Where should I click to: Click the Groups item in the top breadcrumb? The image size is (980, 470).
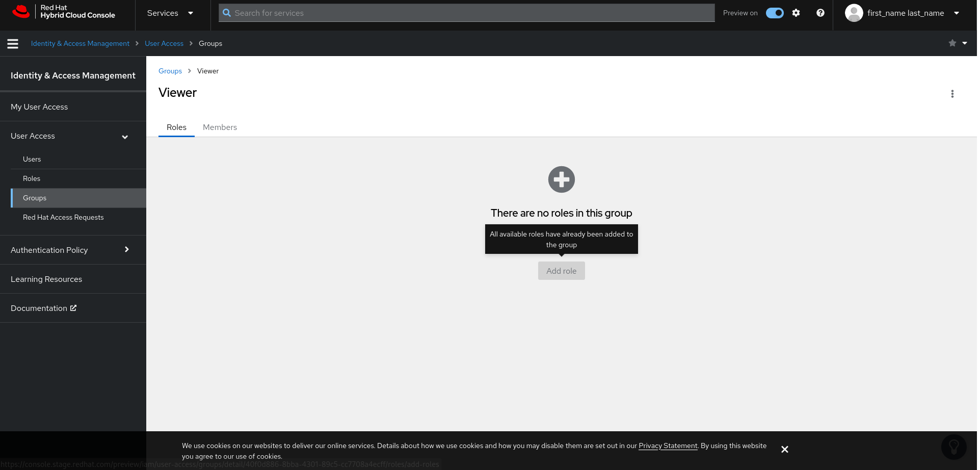point(210,43)
